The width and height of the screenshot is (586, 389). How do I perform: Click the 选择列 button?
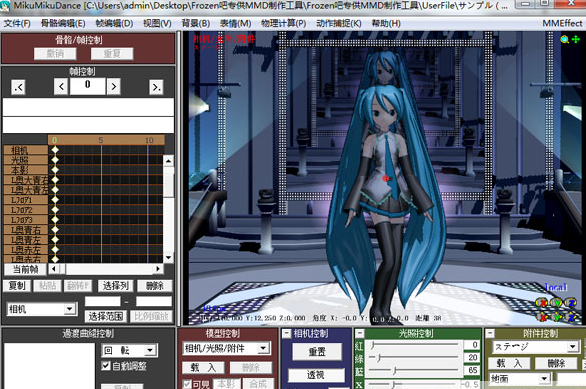click(x=115, y=286)
